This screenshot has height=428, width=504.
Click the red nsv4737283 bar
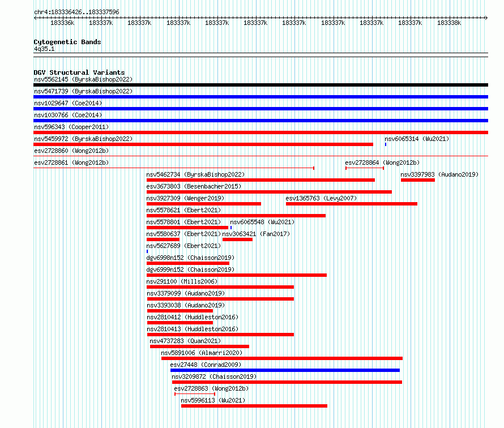pos(199,346)
